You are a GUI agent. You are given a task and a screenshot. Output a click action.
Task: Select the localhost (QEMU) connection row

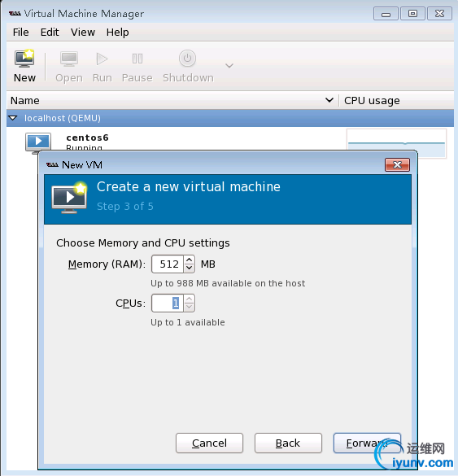(230, 118)
